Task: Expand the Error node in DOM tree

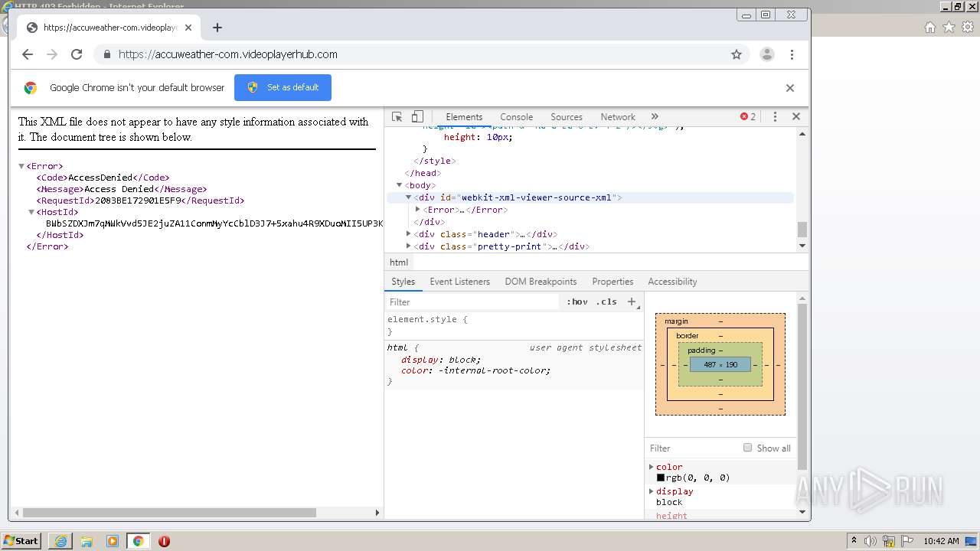Action: [417, 210]
